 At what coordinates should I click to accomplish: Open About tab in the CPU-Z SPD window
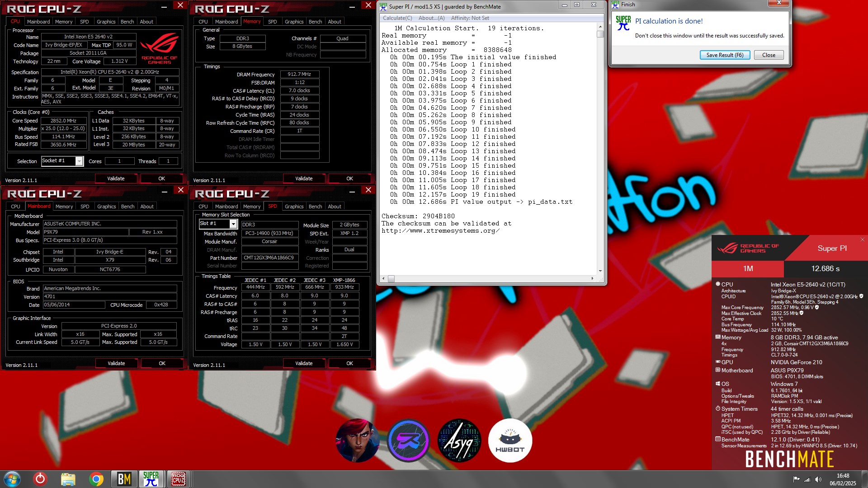click(335, 206)
